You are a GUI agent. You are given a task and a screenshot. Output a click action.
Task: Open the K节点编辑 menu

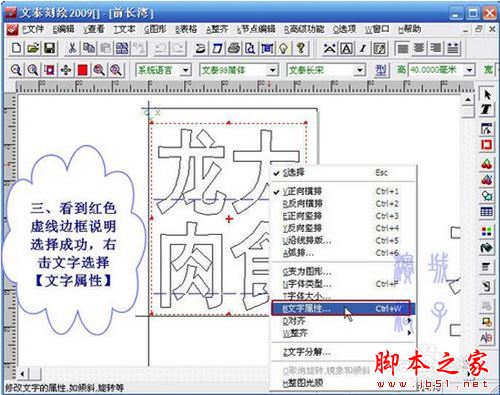tap(256, 29)
